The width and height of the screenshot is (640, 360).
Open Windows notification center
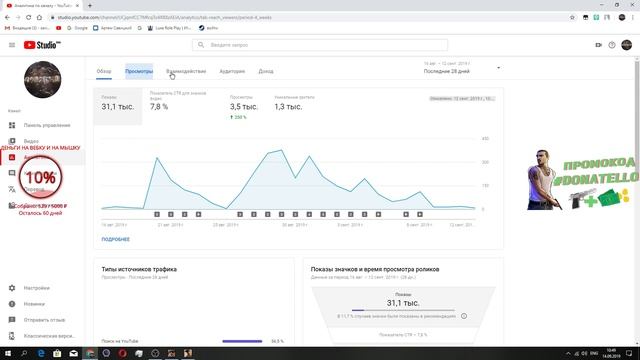[629, 353]
